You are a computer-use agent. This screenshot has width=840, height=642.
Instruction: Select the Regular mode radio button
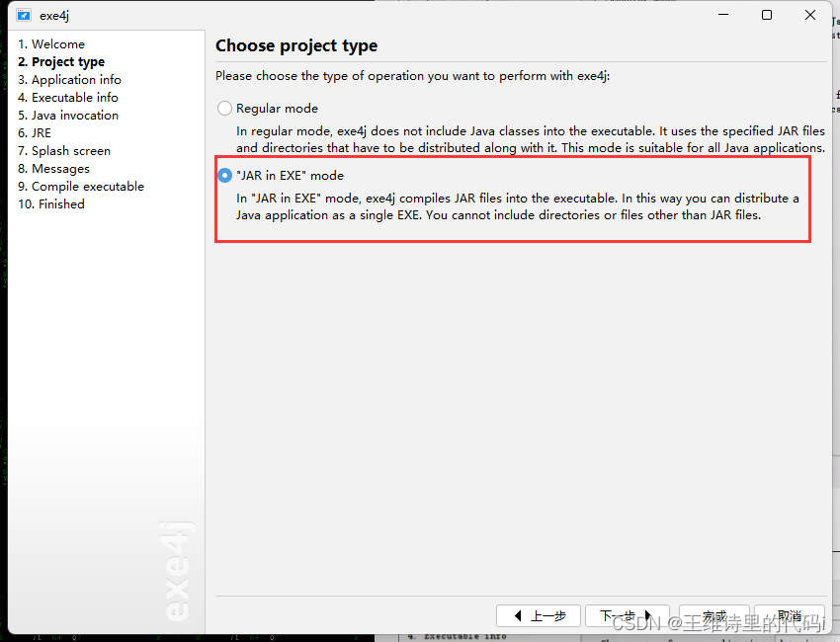click(x=224, y=109)
